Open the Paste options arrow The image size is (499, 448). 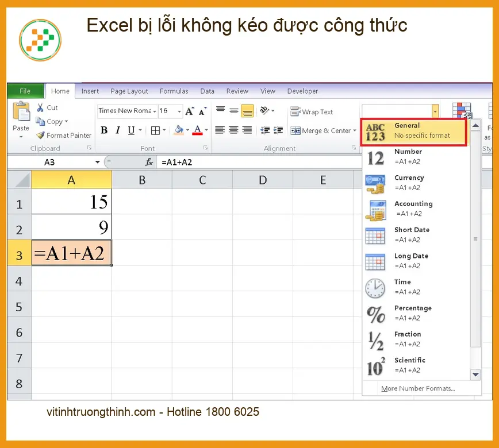pyautogui.click(x=21, y=137)
